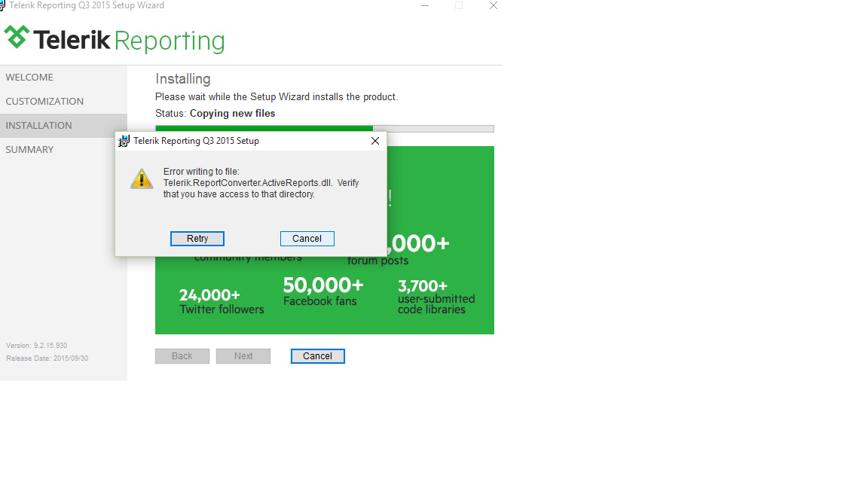The width and height of the screenshot is (868, 488).
Task: Click the 'Version: 9.2.15.930' label
Action: click(36, 345)
